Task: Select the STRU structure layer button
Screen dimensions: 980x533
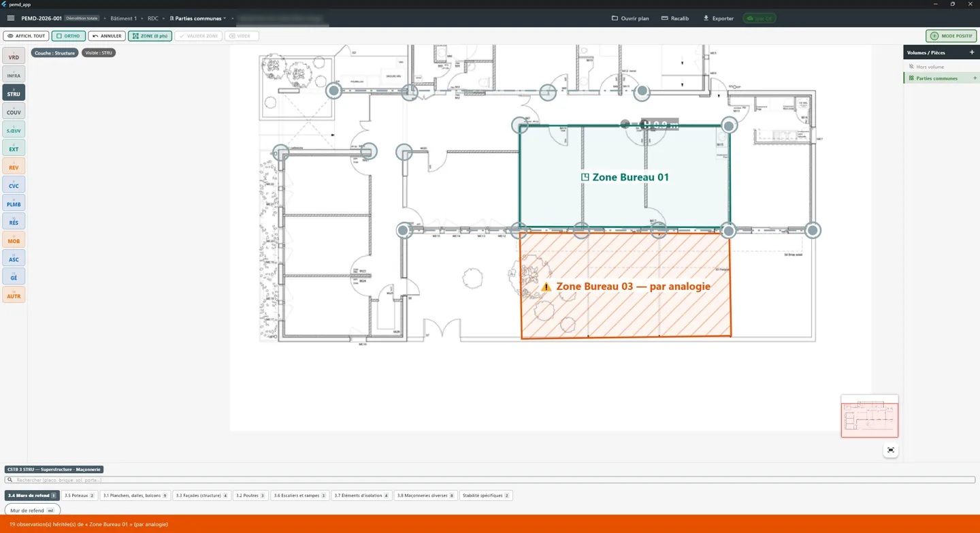Action: pyautogui.click(x=14, y=93)
